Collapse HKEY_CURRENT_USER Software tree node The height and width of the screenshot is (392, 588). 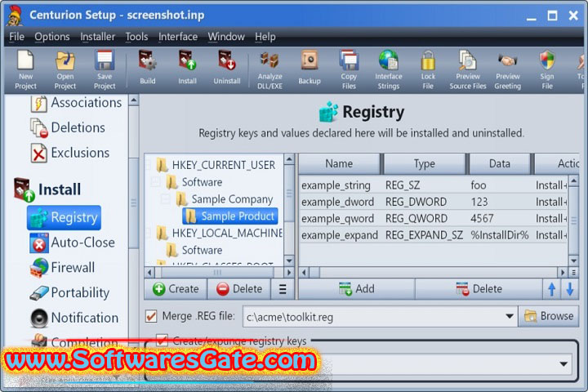[155, 182]
